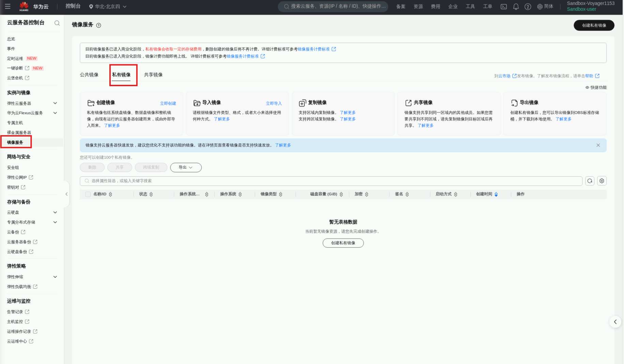Viewport: 624px width, 364px height.
Task: Click the image filter search field
Action: coord(331,181)
